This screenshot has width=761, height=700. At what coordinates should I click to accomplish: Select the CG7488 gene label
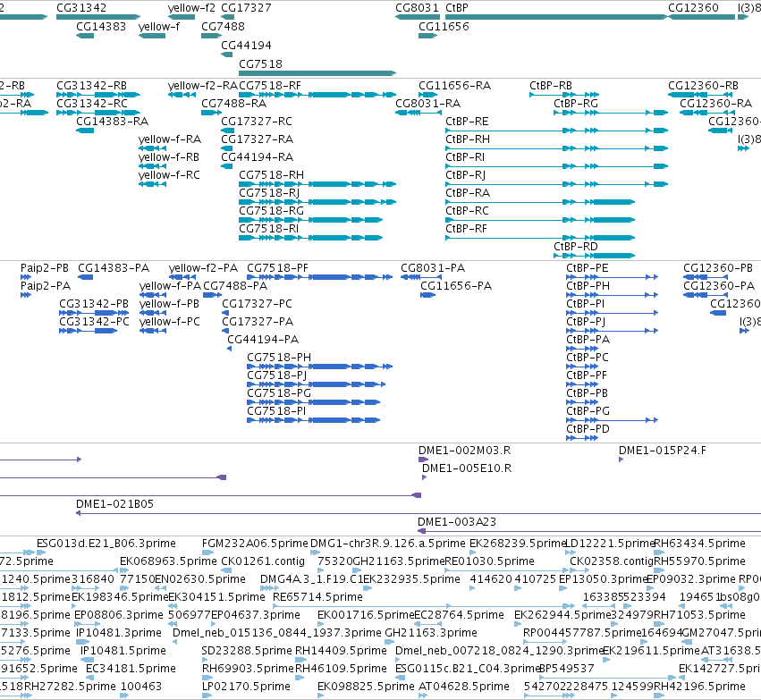coord(224,27)
